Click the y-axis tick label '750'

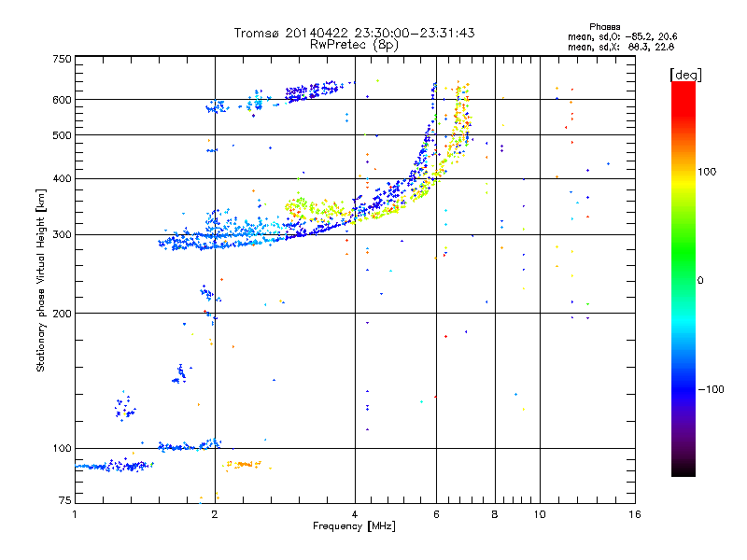[x=62, y=59]
